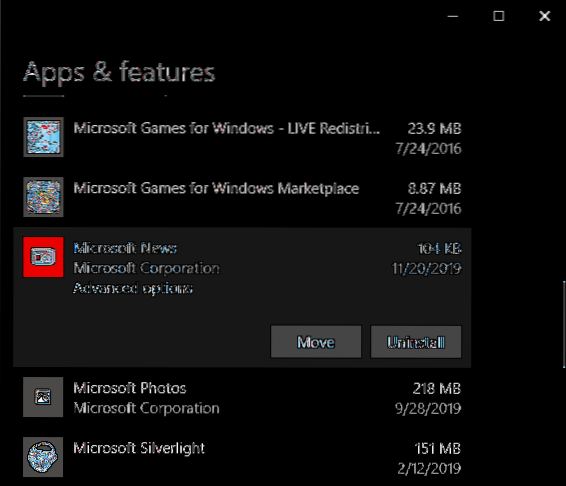This screenshot has width=566, height=486.
Task: Click the 9/28/2019 install date
Action: (428, 408)
